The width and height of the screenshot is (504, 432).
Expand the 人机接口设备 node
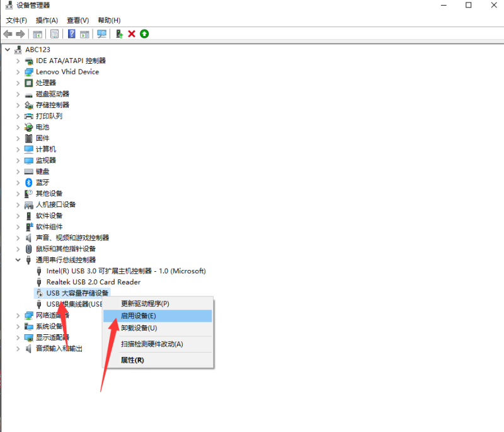(18, 204)
